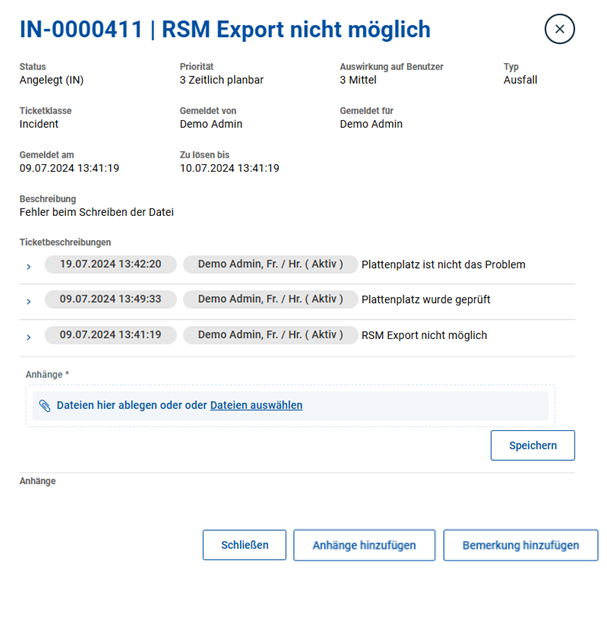Click Bemerkung hinzufügen button
This screenshot has width=607, height=643.
click(521, 545)
